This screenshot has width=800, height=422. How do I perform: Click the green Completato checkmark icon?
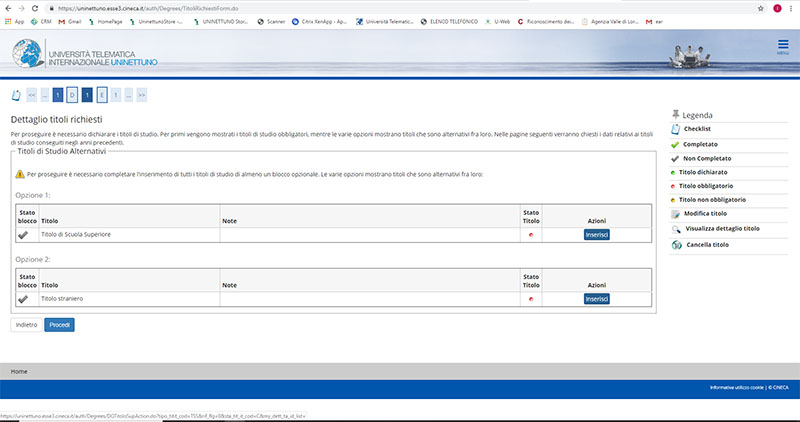point(677,144)
